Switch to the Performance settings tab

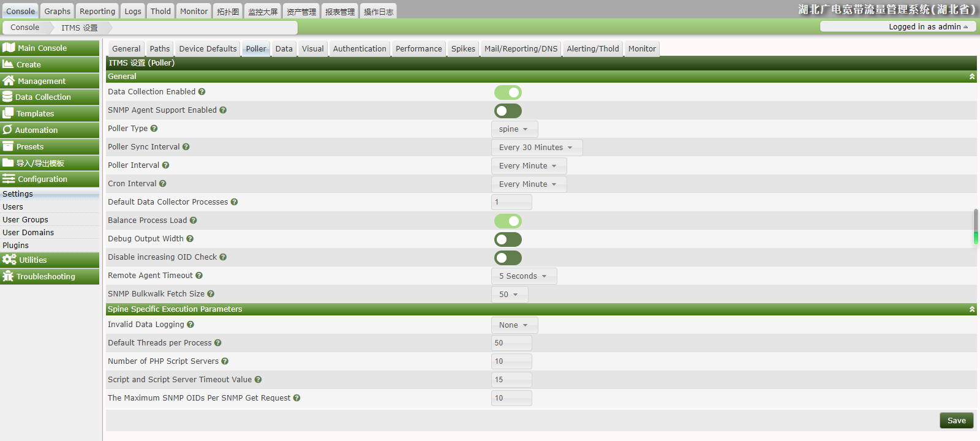[x=418, y=49]
